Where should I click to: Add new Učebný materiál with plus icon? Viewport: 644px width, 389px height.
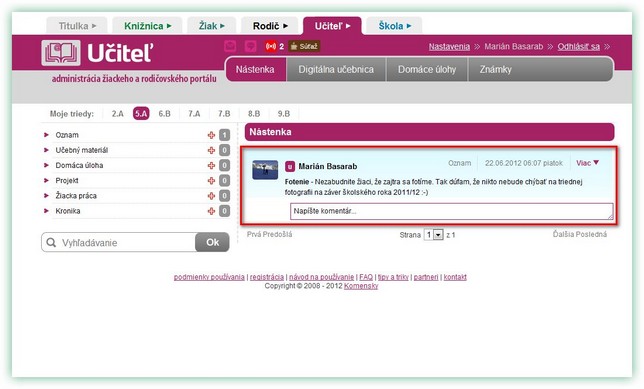[x=211, y=150]
